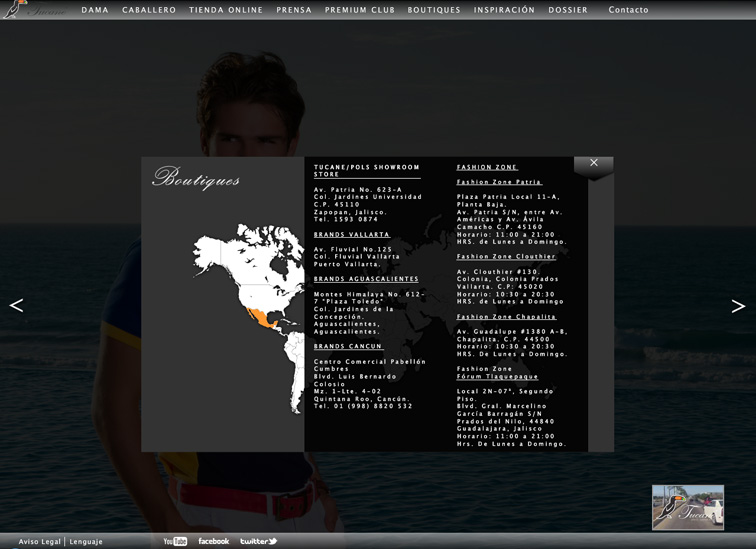Navigate to PREMIUM CLUB
Image resolution: width=756 pixels, height=549 pixels.
[359, 10]
